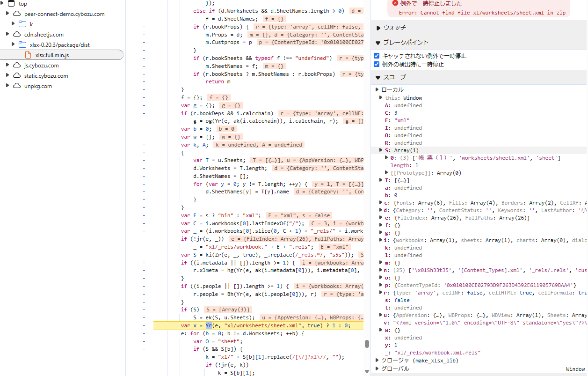Click the red error icon in the exception banner
The image size is (588, 376).
[x=395, y=3]
